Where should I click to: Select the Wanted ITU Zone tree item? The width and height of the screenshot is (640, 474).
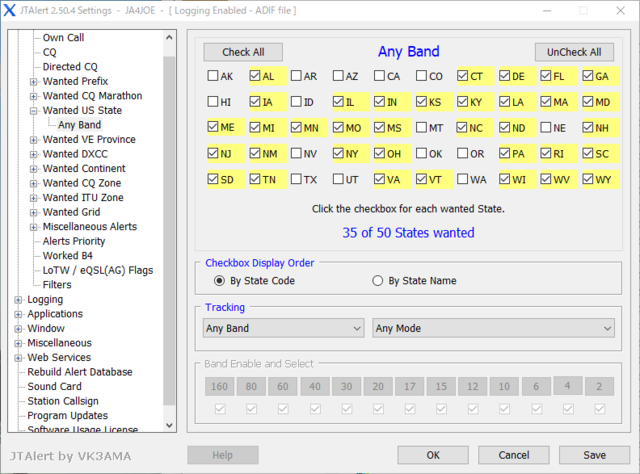click(x=83, y=198)
